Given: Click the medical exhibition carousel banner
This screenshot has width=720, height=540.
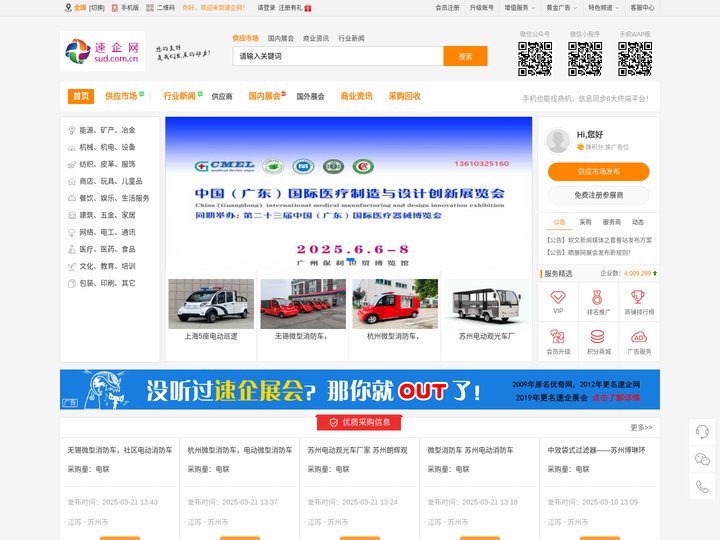Looking at the screenshot, I should point(349,195).
